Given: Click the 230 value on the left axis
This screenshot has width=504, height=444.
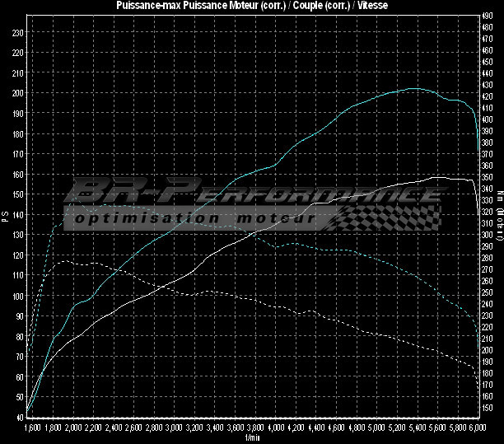Looking at the screenshot, I should click(x=17, y=32).
